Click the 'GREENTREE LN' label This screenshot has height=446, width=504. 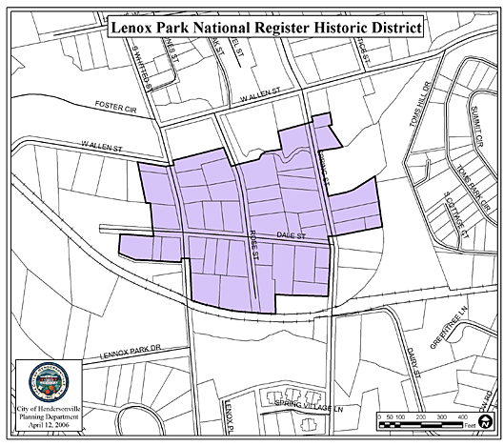(448, 327)
